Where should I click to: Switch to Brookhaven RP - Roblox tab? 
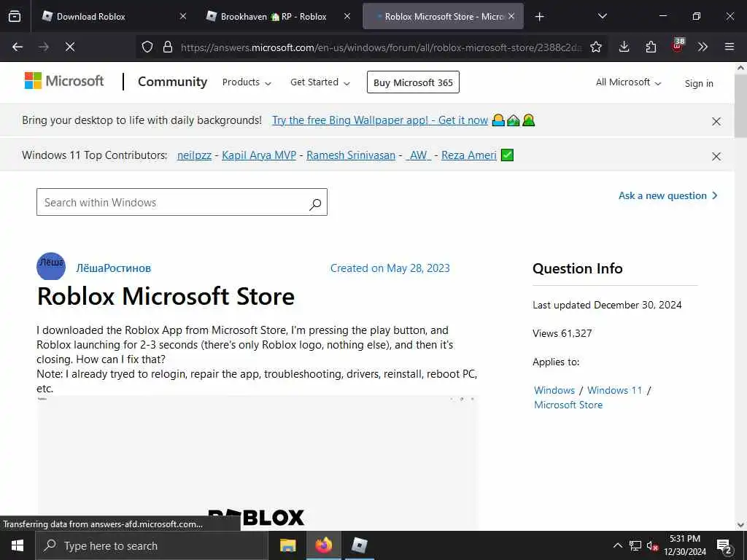coord(279,16)
